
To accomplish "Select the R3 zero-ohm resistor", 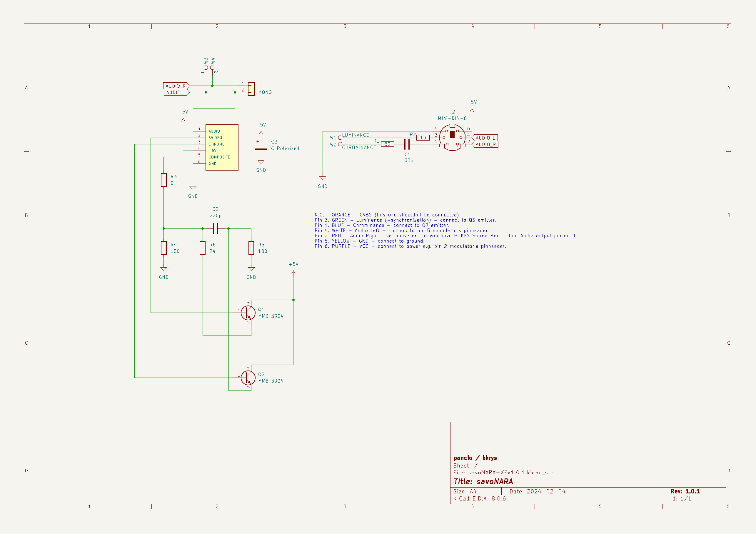I will [164, 180].
